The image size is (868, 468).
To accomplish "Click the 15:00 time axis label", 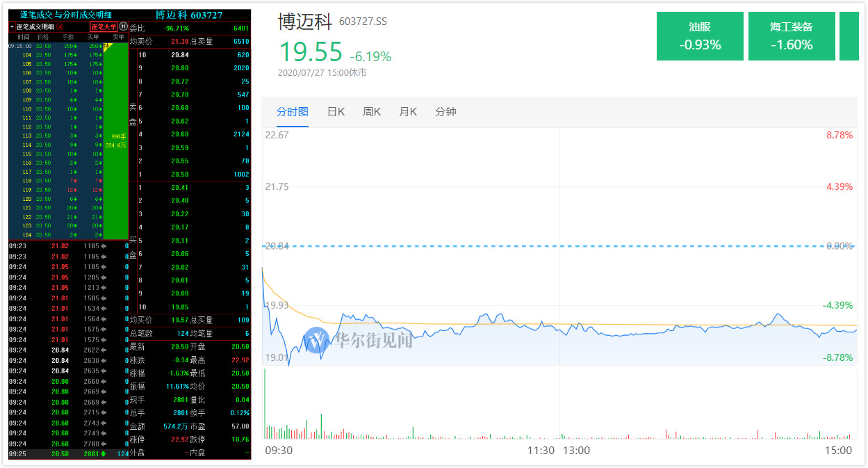I will (838, 450).
